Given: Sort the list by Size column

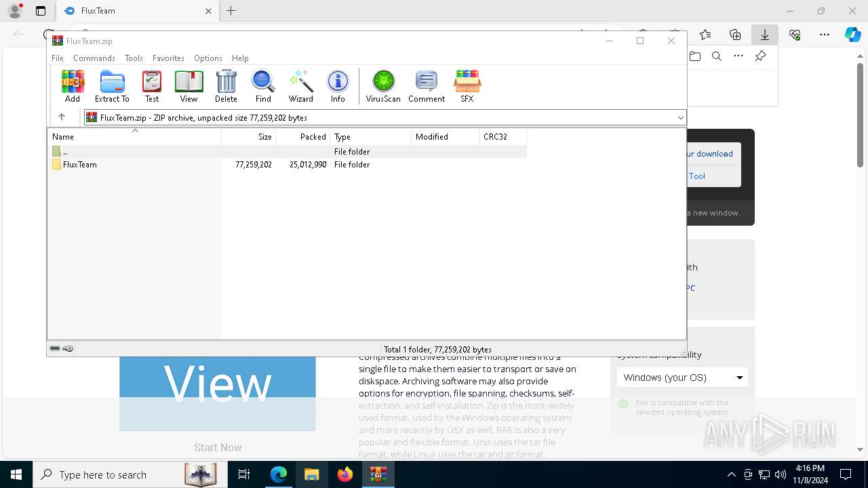Looking at the screenshot, I should tap(249, 136).
